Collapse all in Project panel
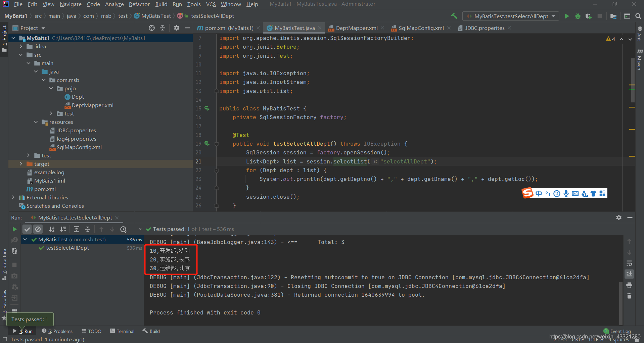 tap(163, 28)
